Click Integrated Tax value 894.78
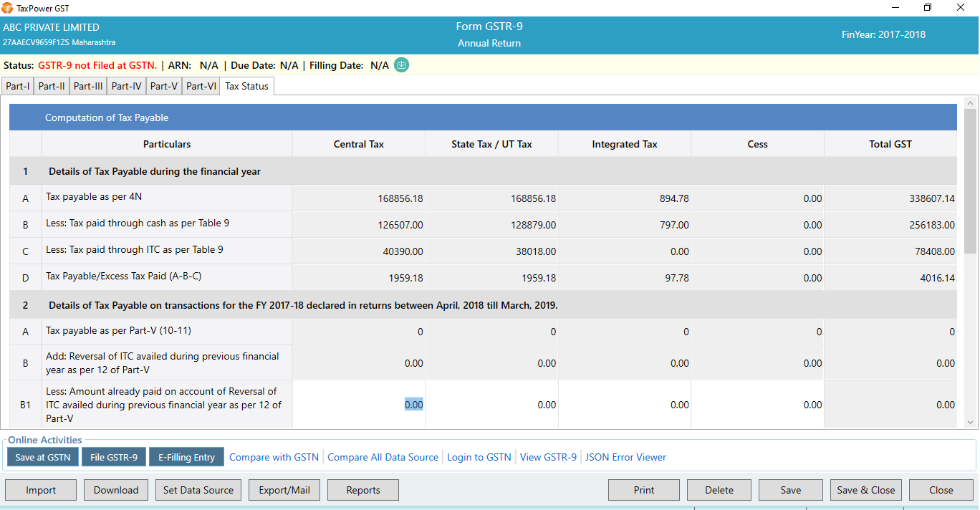Screen dimensions: 980x510 pos(674,198)
